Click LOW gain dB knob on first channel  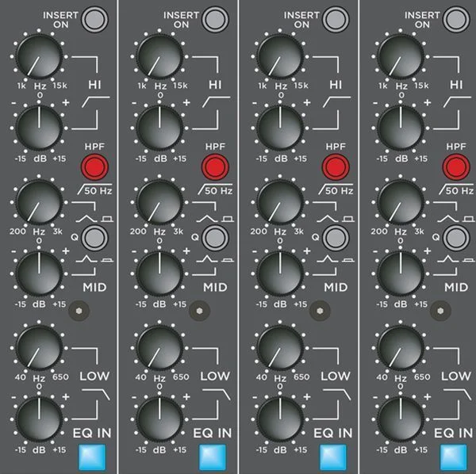(39, 419)
